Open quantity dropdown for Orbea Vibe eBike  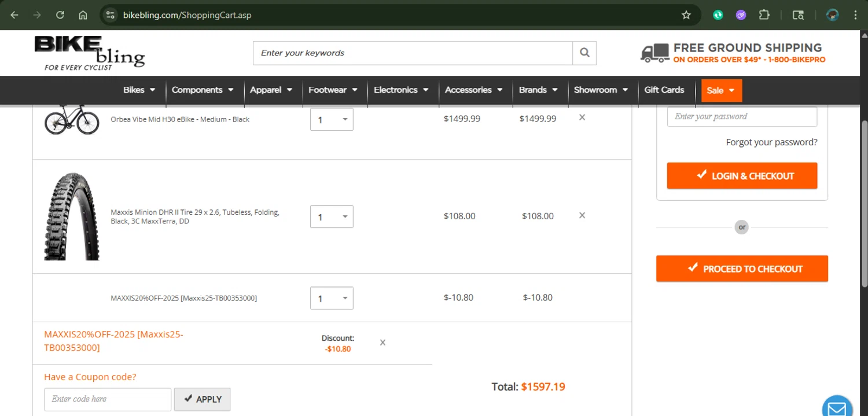[332, 120]
